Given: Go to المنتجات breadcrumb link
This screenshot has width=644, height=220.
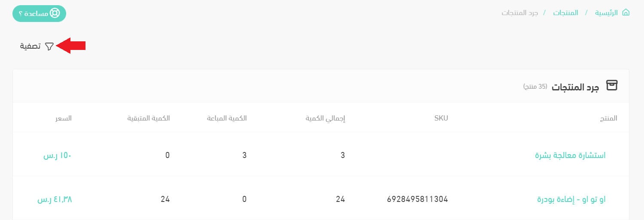Looking at the screenshot, I should coord(565,12).
